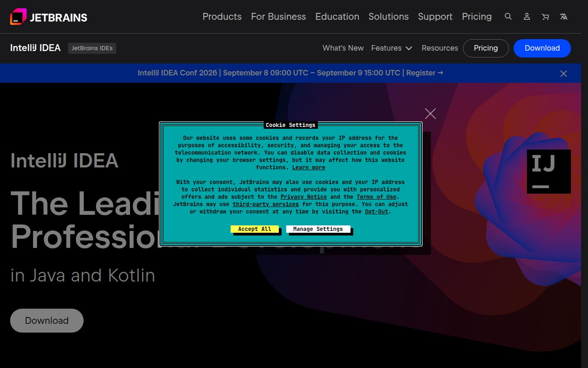Click the hero Download button

47,321
